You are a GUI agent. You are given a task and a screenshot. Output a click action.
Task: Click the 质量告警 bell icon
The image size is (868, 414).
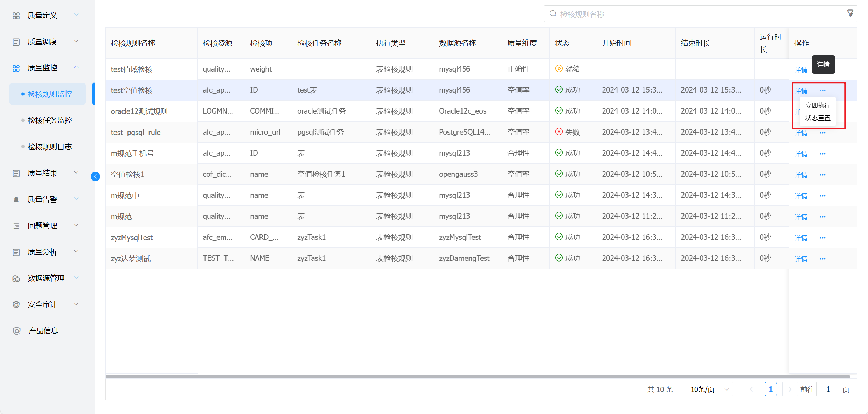16,199
